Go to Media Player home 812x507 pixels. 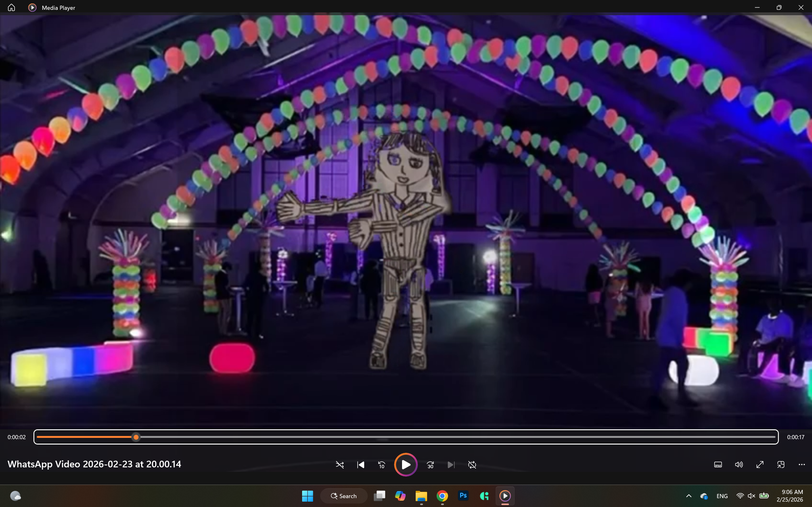[x=11, y=7]
